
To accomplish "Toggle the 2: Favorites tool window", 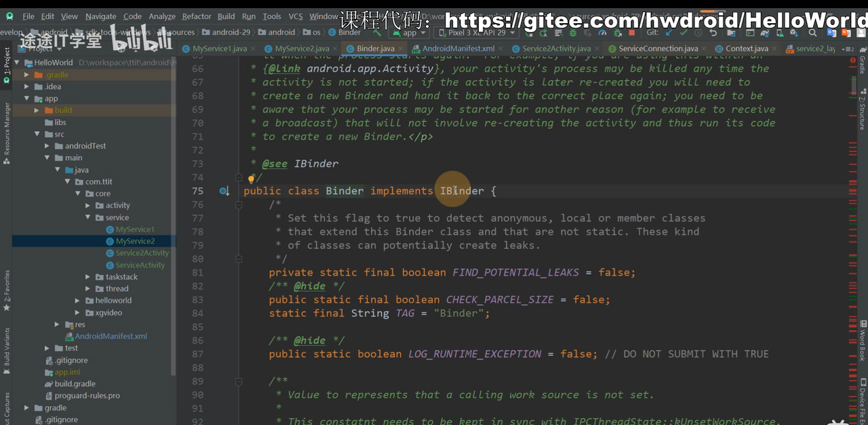I will pos(7,291).
